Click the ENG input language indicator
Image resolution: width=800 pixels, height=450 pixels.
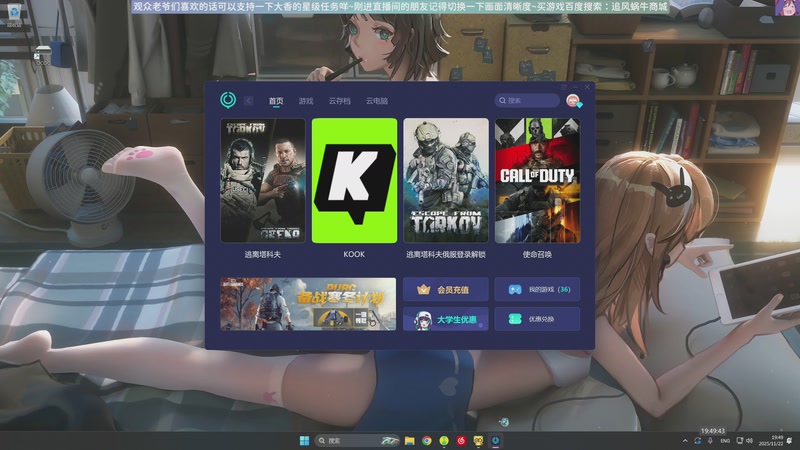coord(725,441)
